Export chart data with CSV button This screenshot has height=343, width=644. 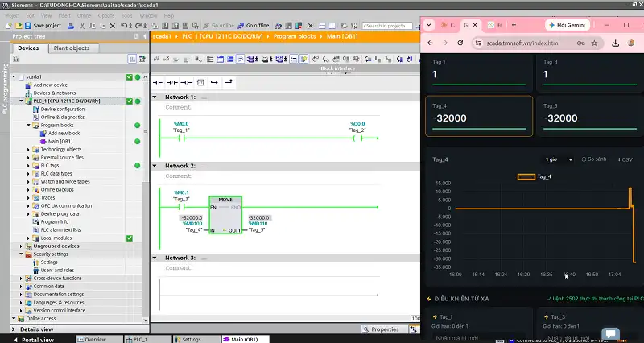[625, 159]
